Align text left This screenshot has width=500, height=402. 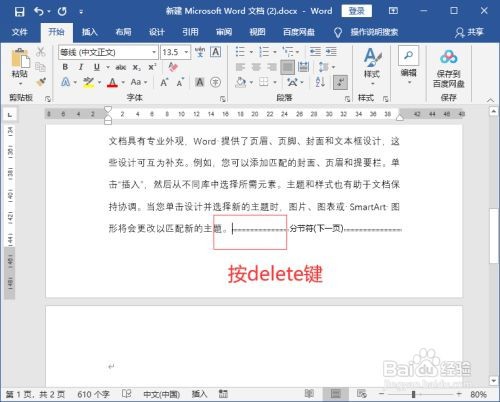click(240, 67)
